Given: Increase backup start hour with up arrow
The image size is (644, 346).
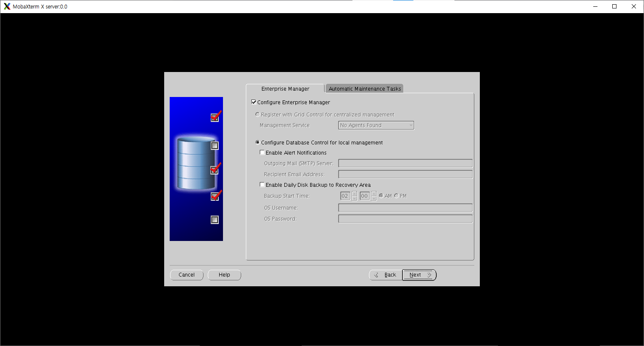Looking at the screenshot, I should [x=355, y=194].
